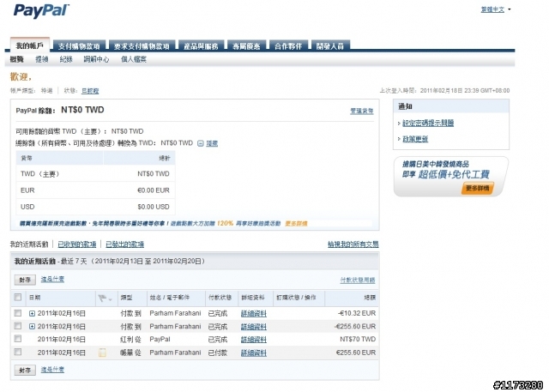This screenshot has height=392, width=549.
Task: Click the NT$70 TWD amount
Action: coord(358,339)
